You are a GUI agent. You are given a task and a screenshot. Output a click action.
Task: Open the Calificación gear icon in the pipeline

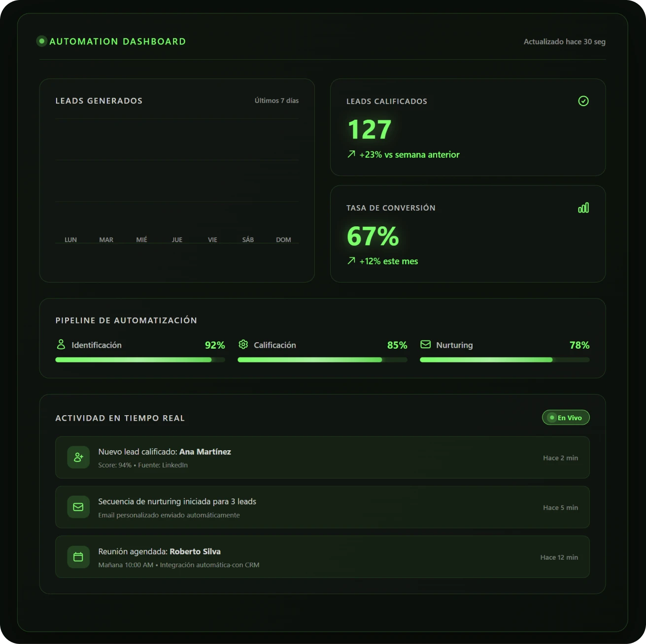click(x=243, y=344)
